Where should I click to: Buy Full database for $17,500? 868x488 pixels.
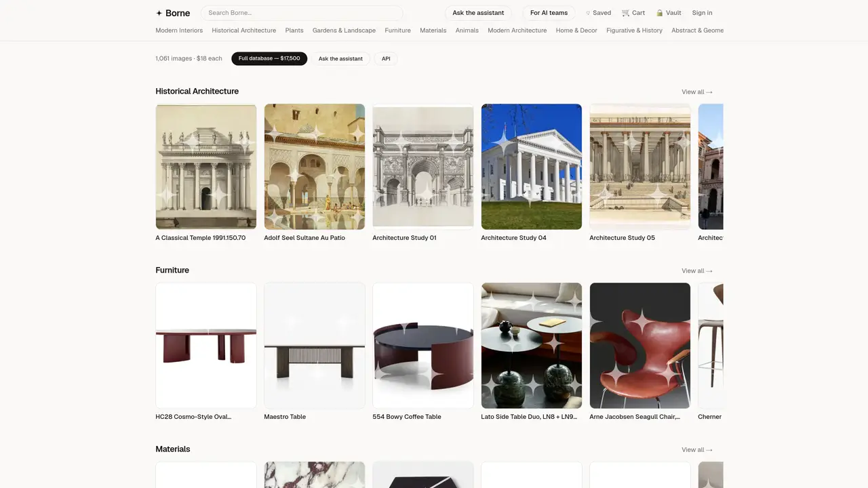point(269,59)
